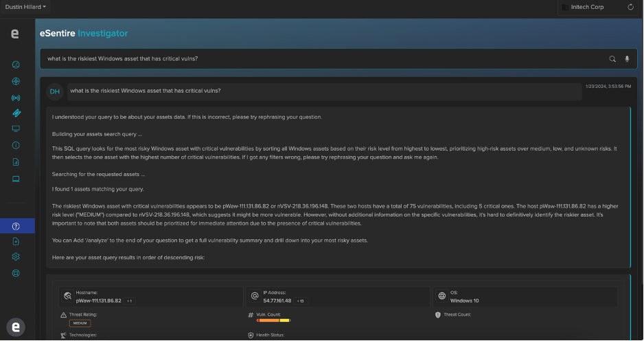Click 'Here are your asset query results' line

point(128,258)
